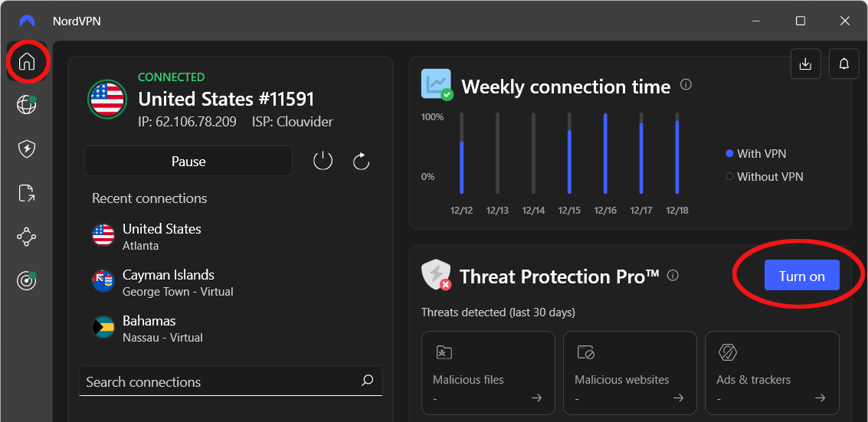Open the Malicious files card
The height and width of the screenshot is (422, 868).
pyautogui.click(x=488, y=373)
